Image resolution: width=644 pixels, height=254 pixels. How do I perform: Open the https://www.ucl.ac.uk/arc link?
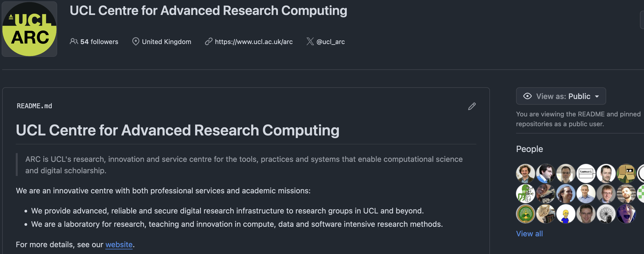click(x=254, y=42)
